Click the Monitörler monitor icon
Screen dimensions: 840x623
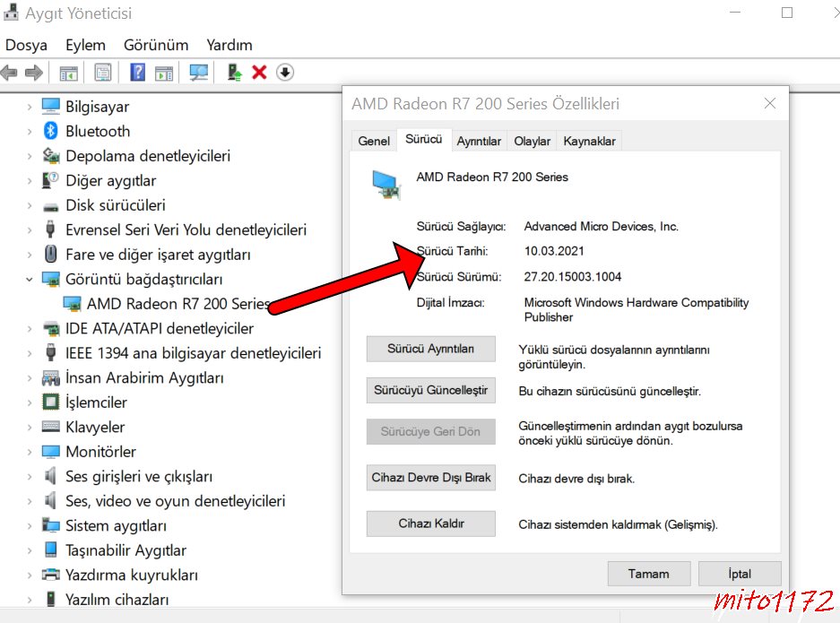pos(51,452)
